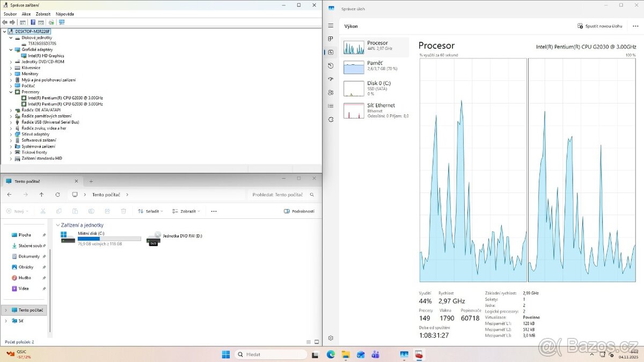Viewport: 644px width, 362px height.
Task: Open App history in Task Manager sidebar
Action: point(331,65)
